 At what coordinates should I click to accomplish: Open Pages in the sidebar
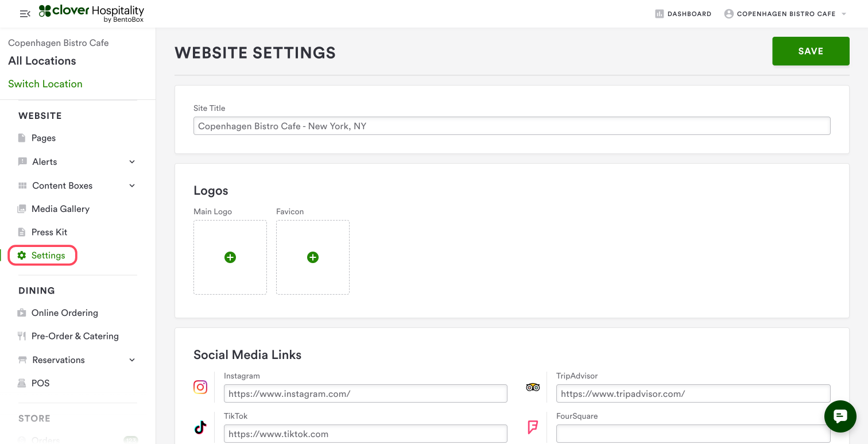[x=43, y=138]
